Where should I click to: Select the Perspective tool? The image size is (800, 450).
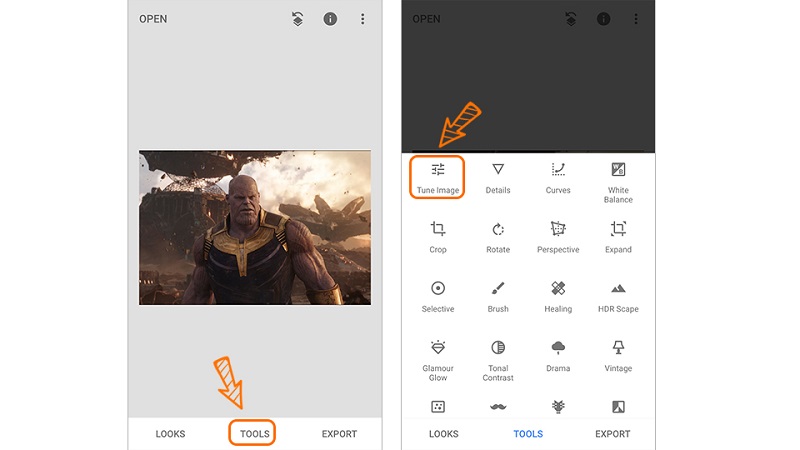pos(558,237)
